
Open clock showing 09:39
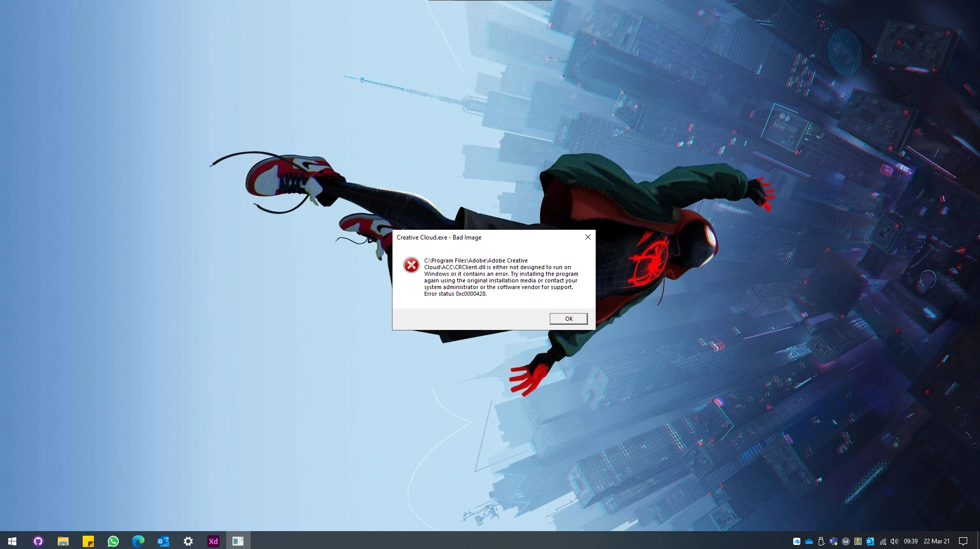(x=911, y=541)
